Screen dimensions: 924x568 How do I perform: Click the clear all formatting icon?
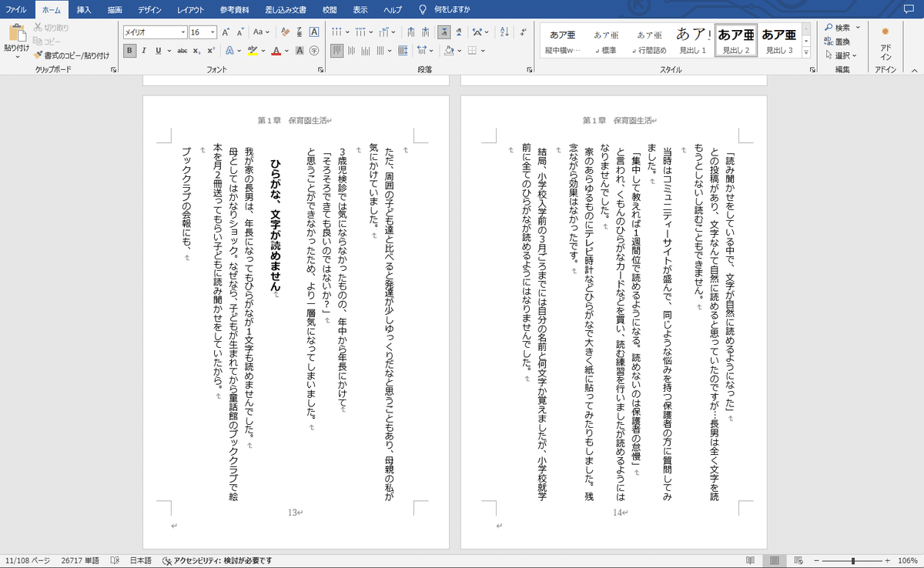(x=285, y=32)
